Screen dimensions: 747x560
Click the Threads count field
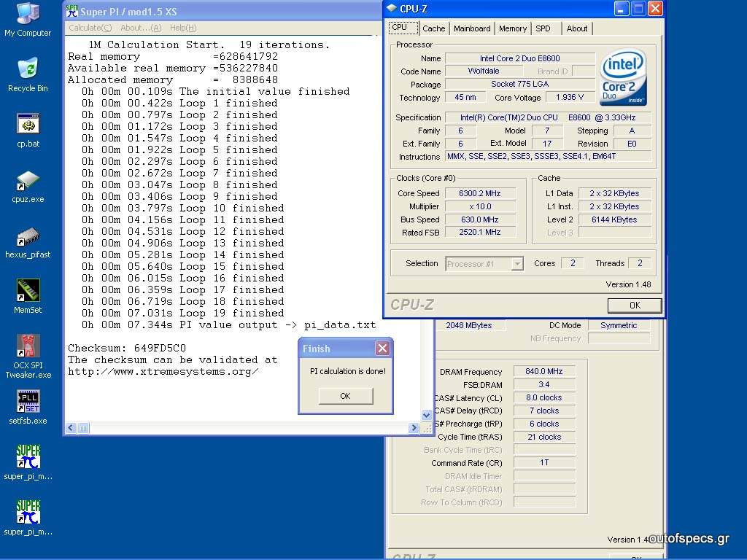[640, 263]
